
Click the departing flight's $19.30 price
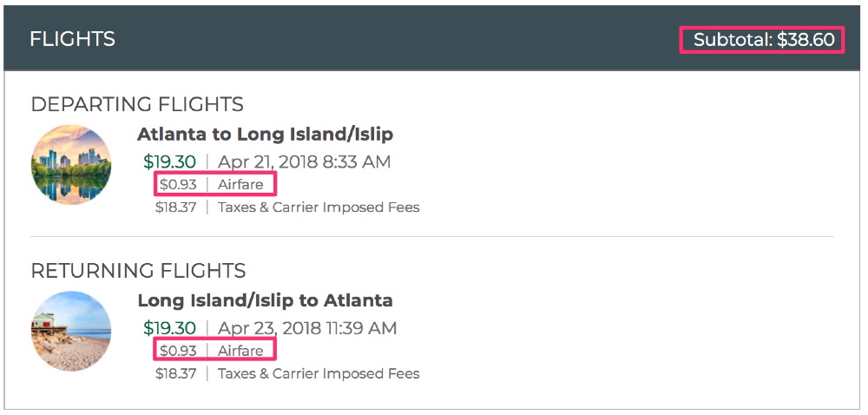170,161
